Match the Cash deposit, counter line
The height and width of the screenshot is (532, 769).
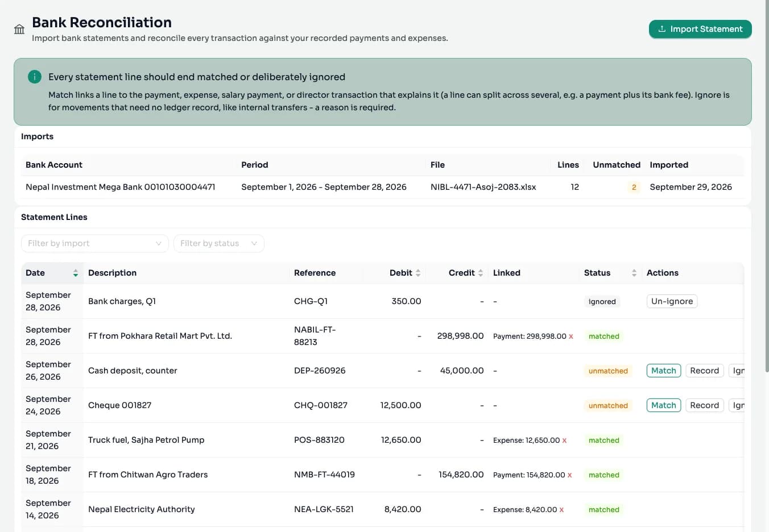click(x=664, y=371)
